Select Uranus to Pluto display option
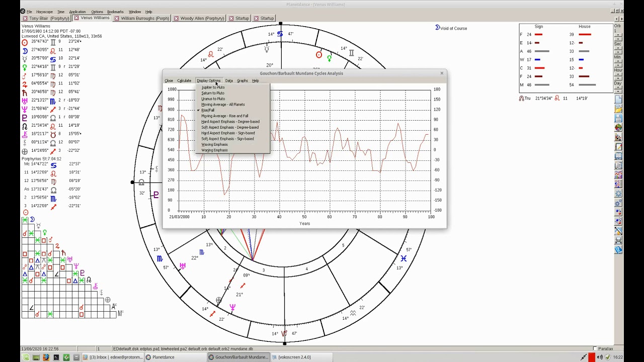Image resolution: width=644 pixels, height=362 pixels. pyautogui.click(x=213, y=99)
